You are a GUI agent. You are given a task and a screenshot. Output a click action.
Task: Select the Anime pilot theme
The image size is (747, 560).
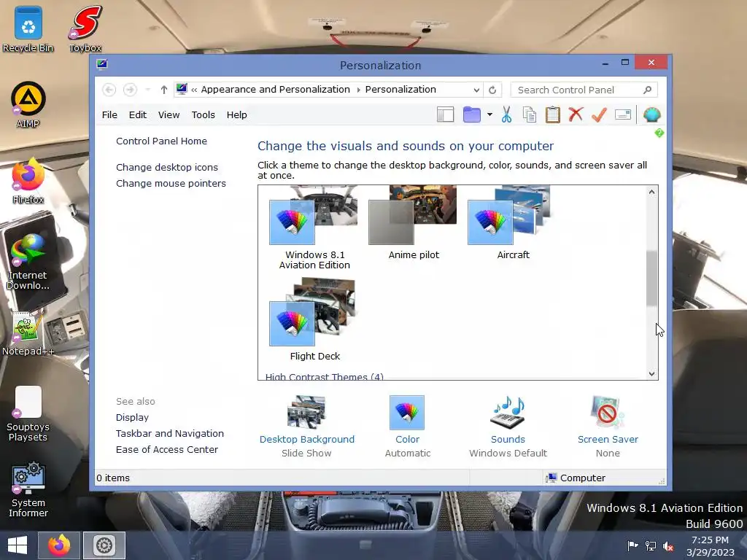point(414,223)
